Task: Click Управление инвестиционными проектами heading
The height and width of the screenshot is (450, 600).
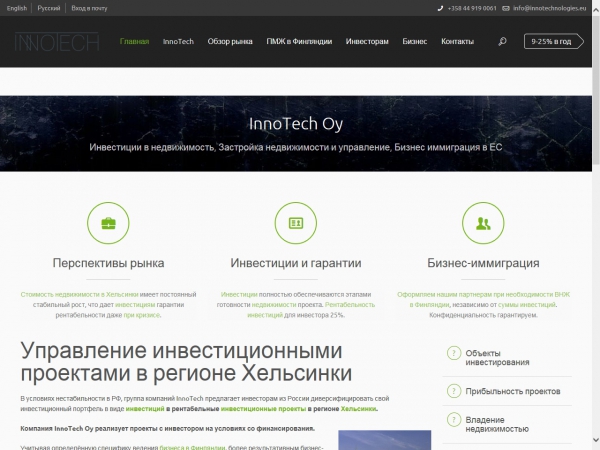Action: [186, 362]
